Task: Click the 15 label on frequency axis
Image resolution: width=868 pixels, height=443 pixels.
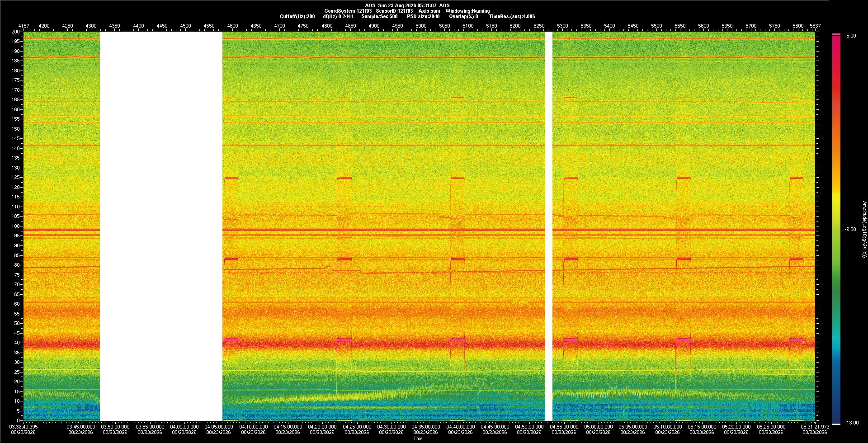Action: 17,391
